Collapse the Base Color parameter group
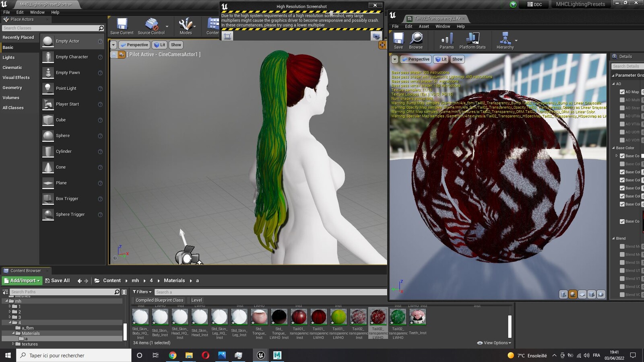Viewport: 644px width, 362px height. pyautogui.click(x=613, y=148)
